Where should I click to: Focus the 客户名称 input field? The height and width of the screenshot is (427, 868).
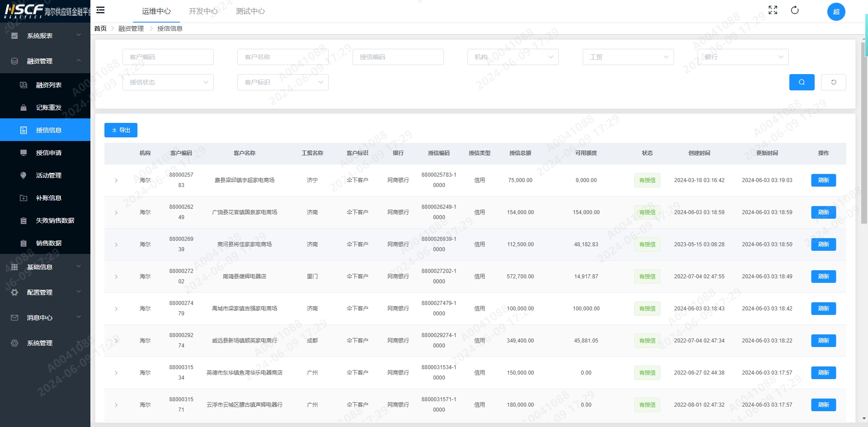point(283,57)
